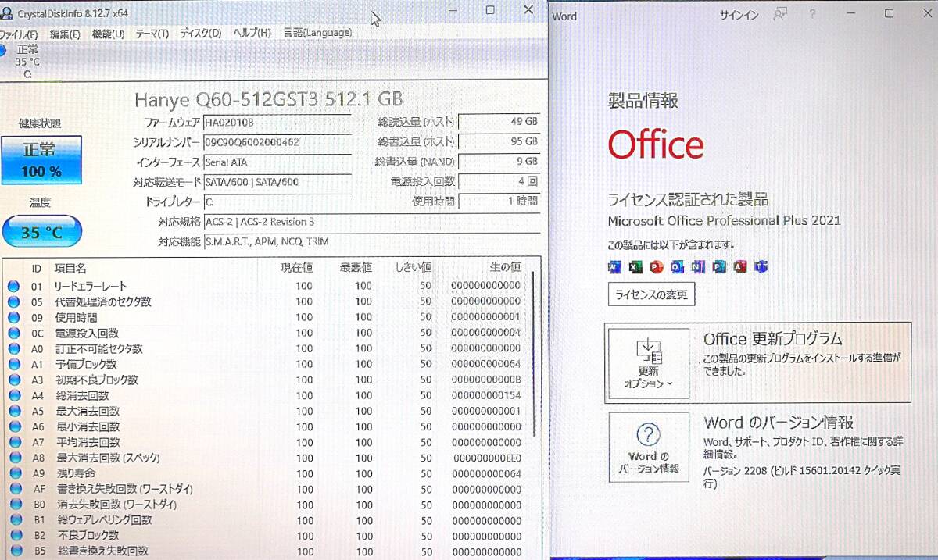The width and height of the screenshot is (938, 560).
Task: Click the ライセンスの変更 button in Word
Action: (x=651, y=294)
